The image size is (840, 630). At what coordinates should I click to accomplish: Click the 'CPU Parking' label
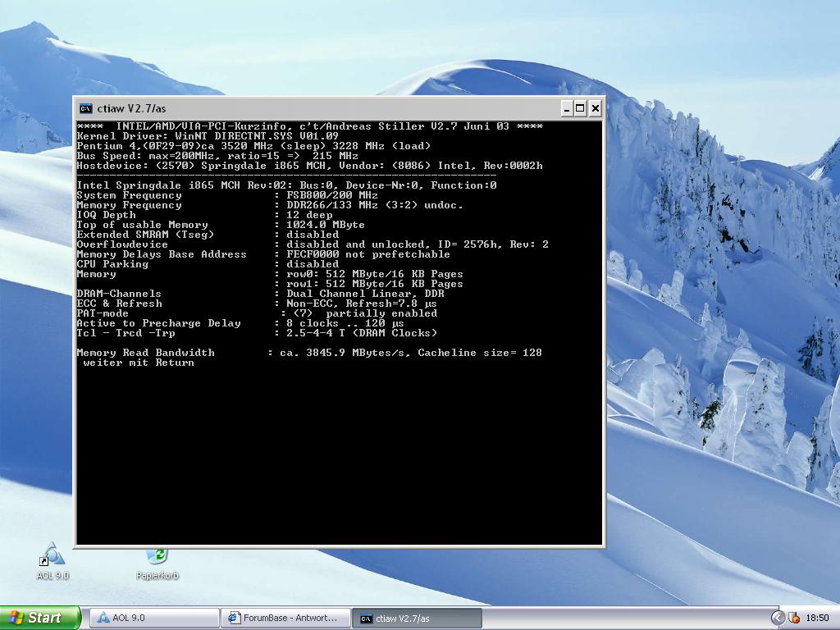(112, 264)
